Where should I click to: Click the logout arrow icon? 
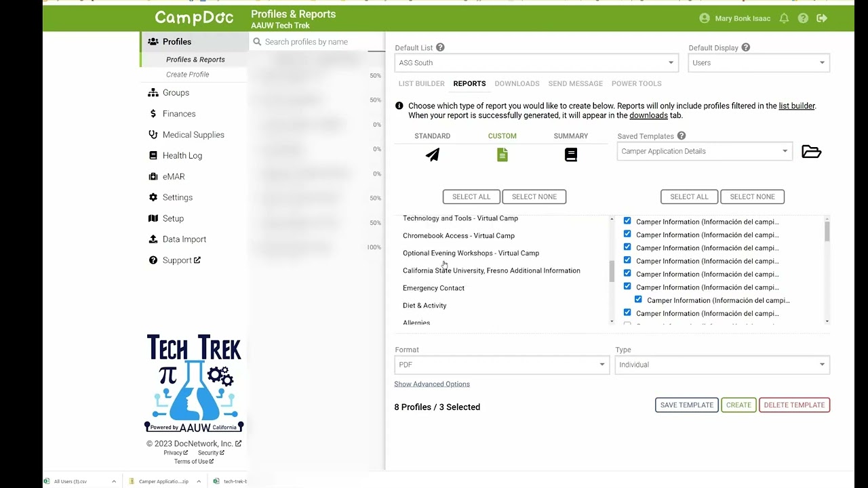click(x=822, y=18)
